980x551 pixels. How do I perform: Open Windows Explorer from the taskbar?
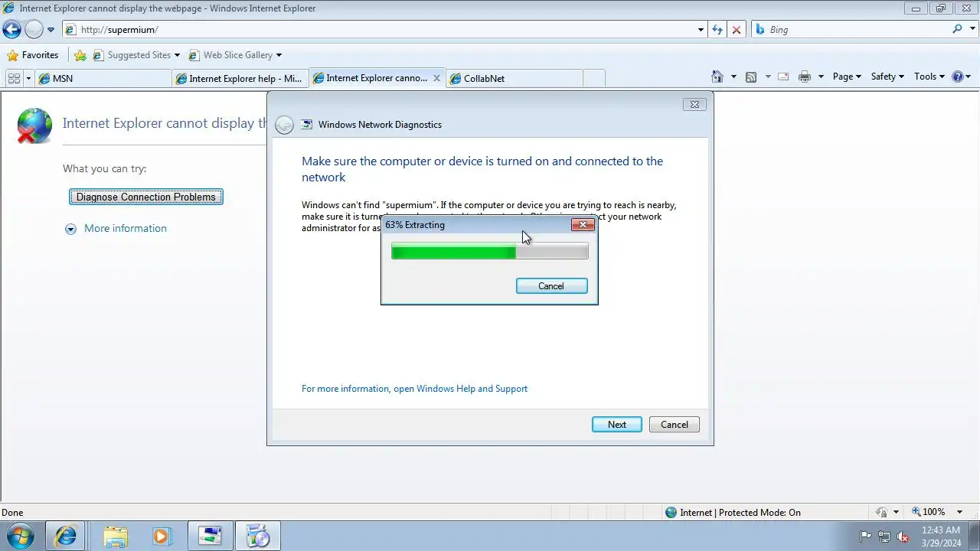(115, 536)
